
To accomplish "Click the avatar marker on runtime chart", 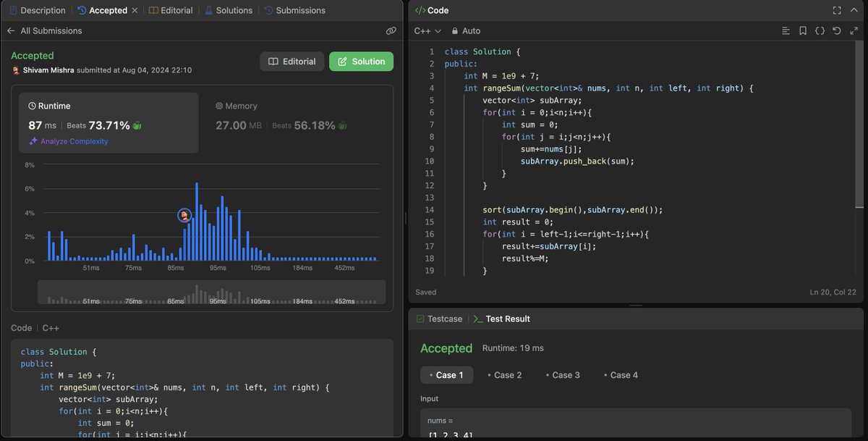I will coord(184,215).
